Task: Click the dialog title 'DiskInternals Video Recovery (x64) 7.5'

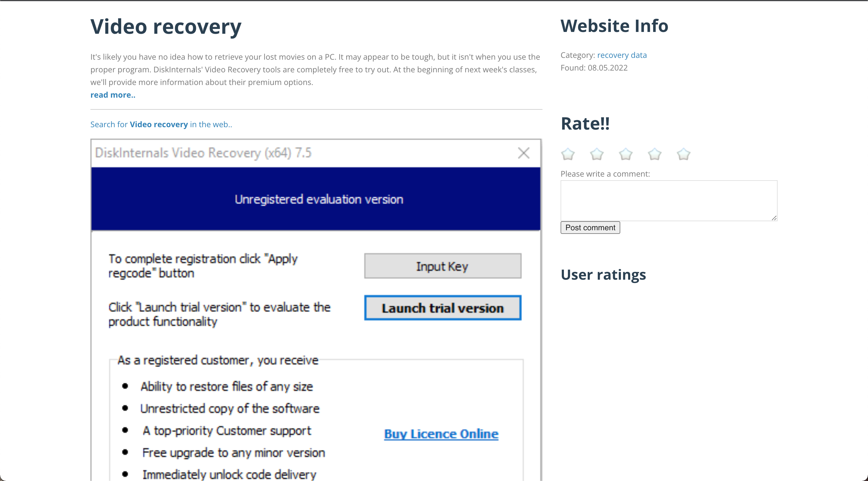Action: pos(203,153)
